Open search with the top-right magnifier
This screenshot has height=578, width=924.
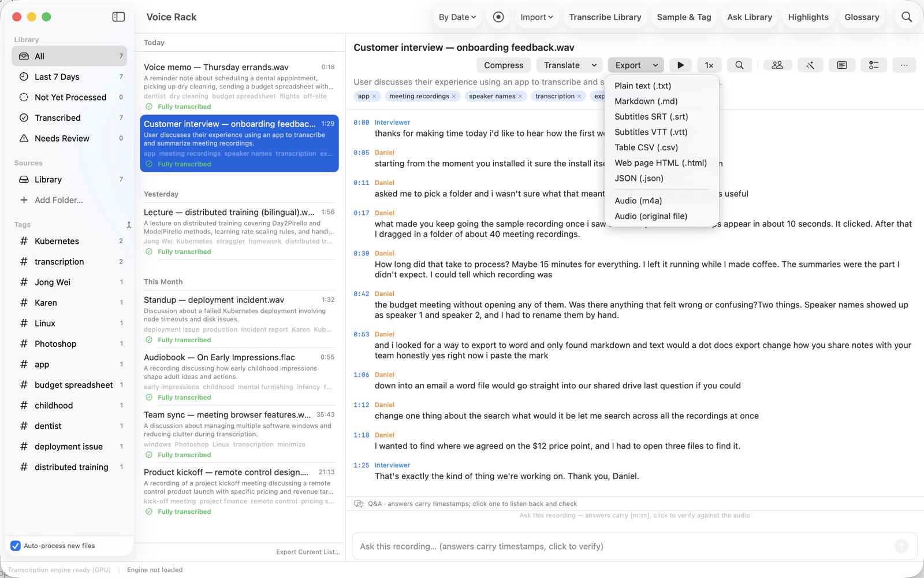coord(907,17)
